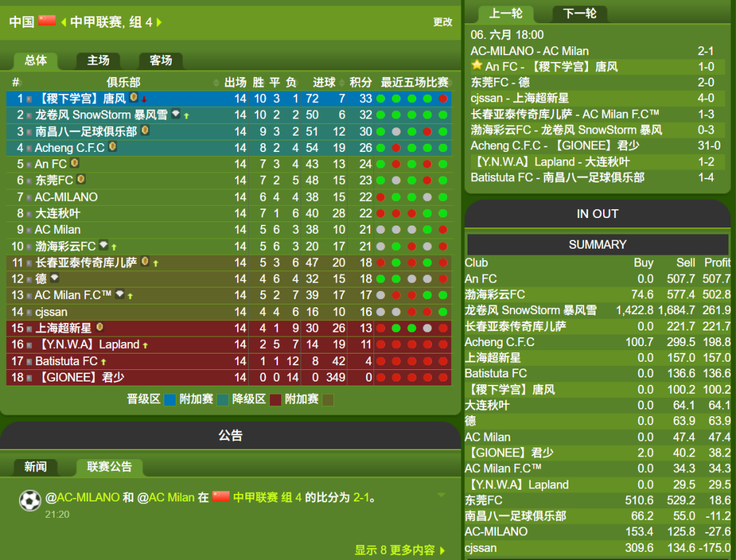
Task: Click the badge icon beside 【稷下学宫】唐风 in the table
Action: click(134, 97)
